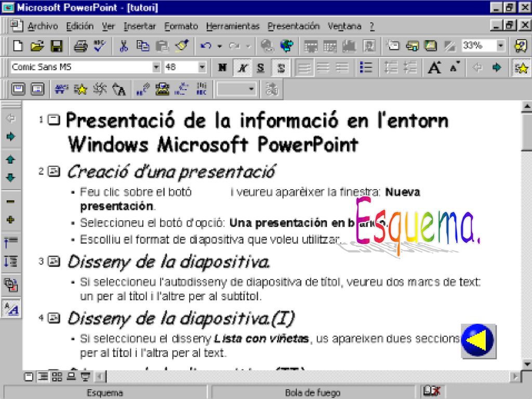Toggle bullets for the selected text

366,67
